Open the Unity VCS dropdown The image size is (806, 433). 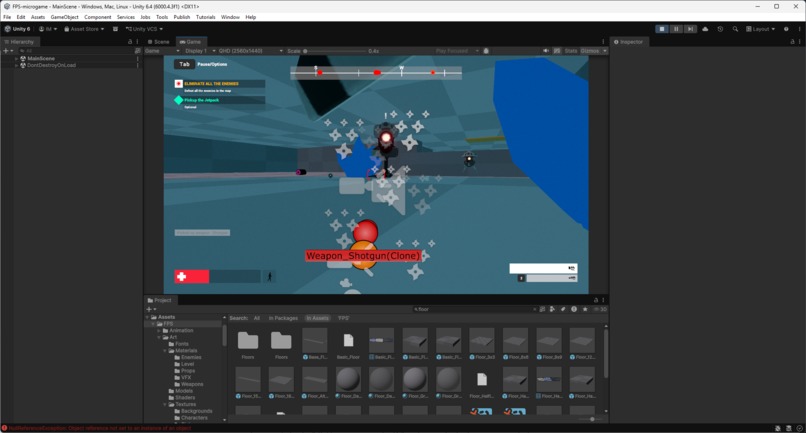[144, 29]
